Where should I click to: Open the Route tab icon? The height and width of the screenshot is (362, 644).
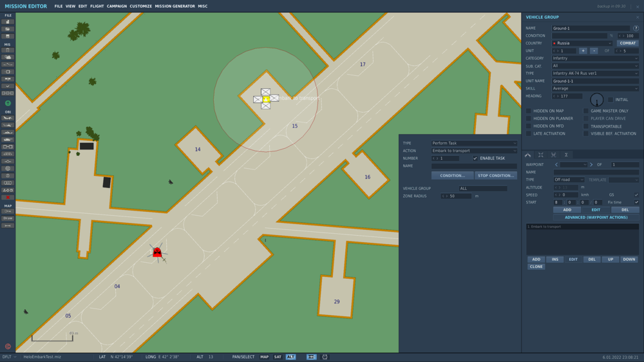(x=528, y=155)
